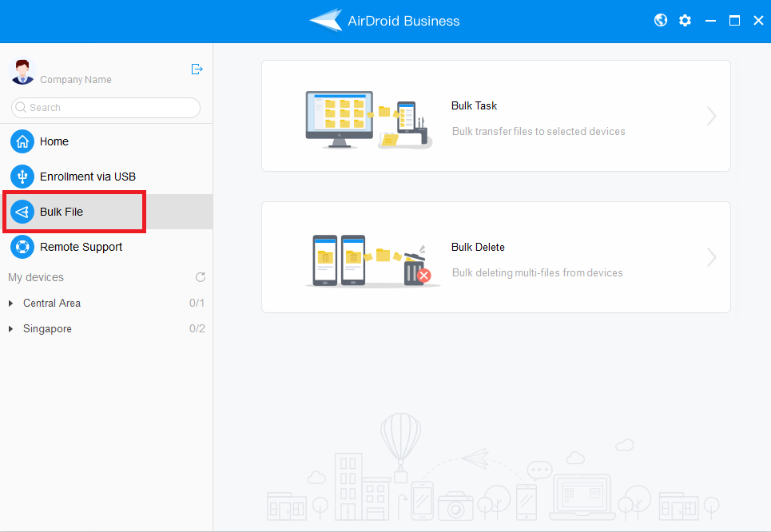Viewport: 771px width, 532px height.
Task: Click Singapore's 0/2 device count
Action: (x=197, y=328)
